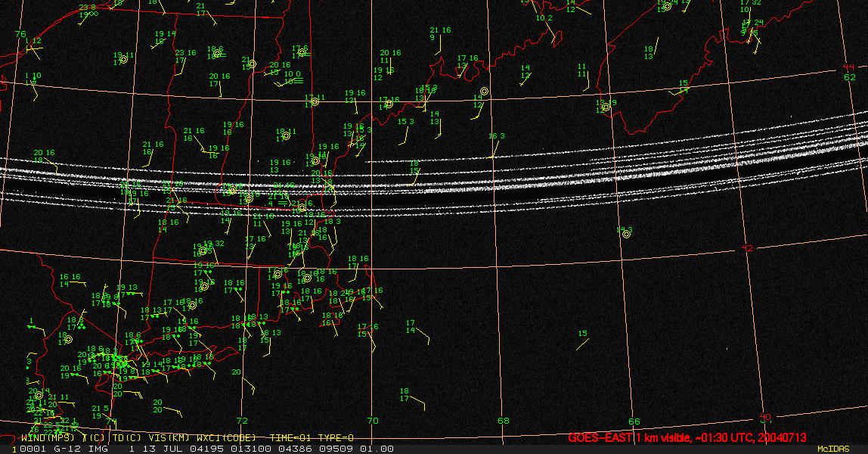868x454 pixels.
Task: Click 0001 in the status bar
Action: 31,449
